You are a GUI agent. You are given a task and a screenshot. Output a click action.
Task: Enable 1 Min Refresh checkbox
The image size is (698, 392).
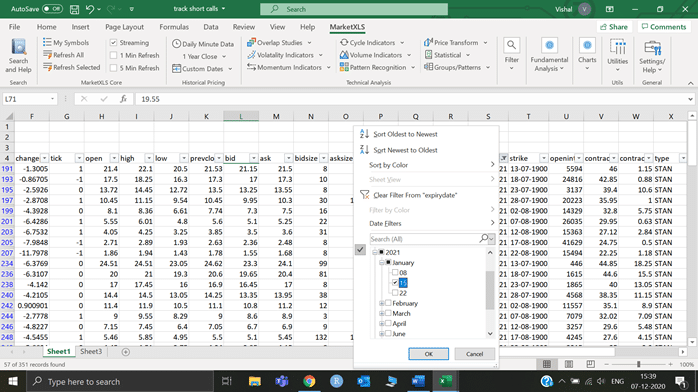[x=114, y=55]
